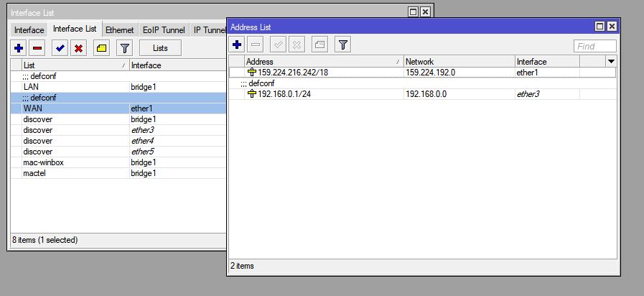Close the Address List window
Viewport: 644px width, 296px height.
click(612, 27)
